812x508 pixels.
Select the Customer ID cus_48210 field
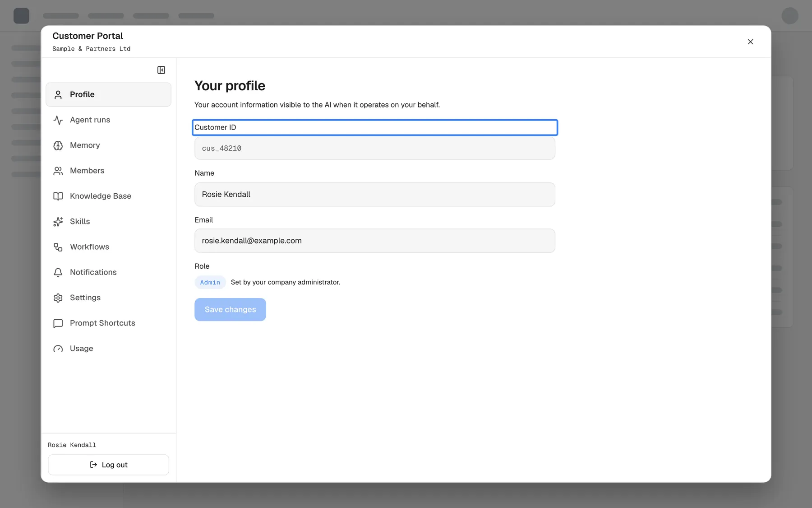click(374, 148)
